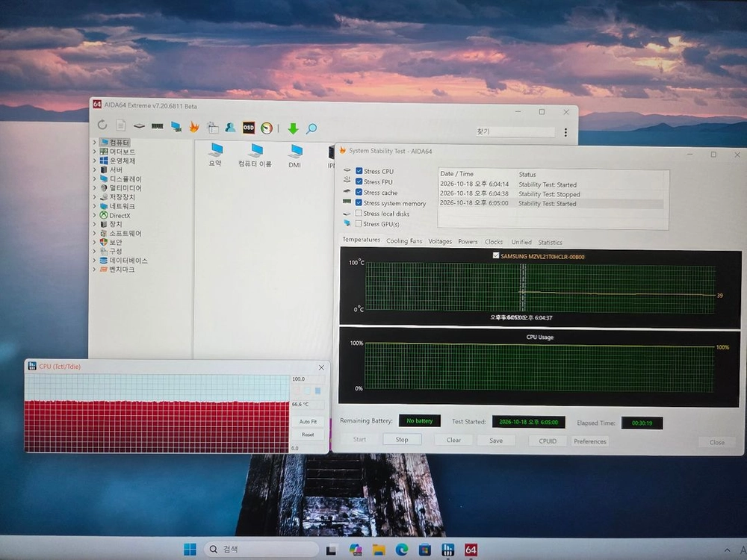
Task: Toggle Stress cache checkbox
Action: 359,192
